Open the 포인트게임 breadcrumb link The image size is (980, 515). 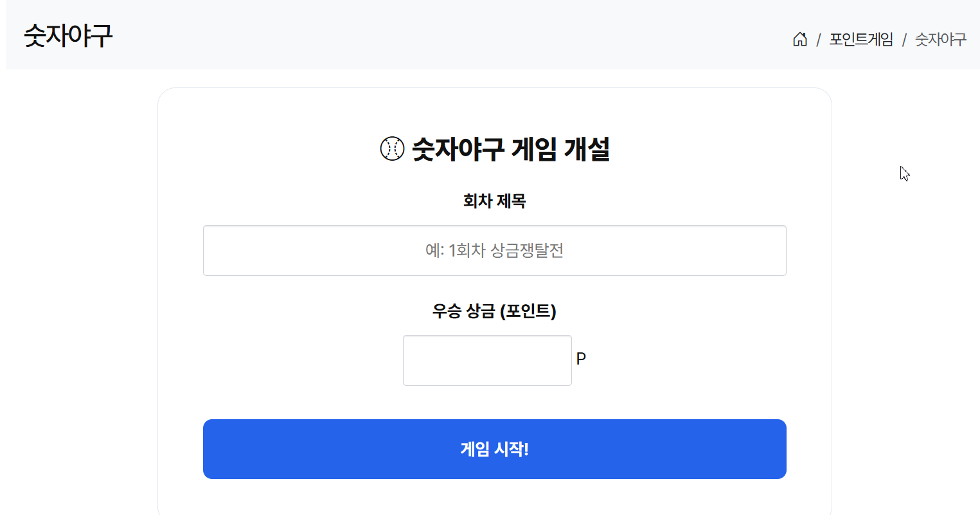click(x=861, y=39)
